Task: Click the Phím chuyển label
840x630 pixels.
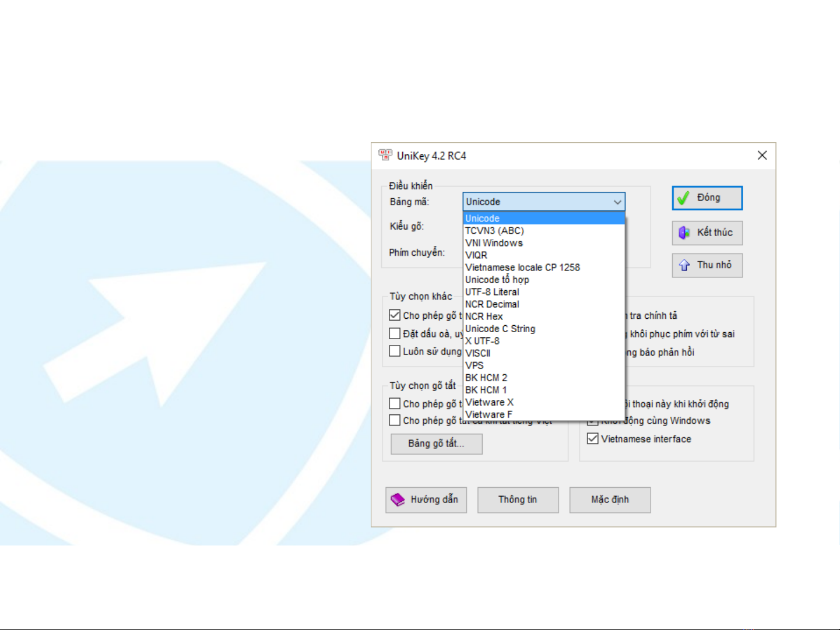Action: point(417,252)
